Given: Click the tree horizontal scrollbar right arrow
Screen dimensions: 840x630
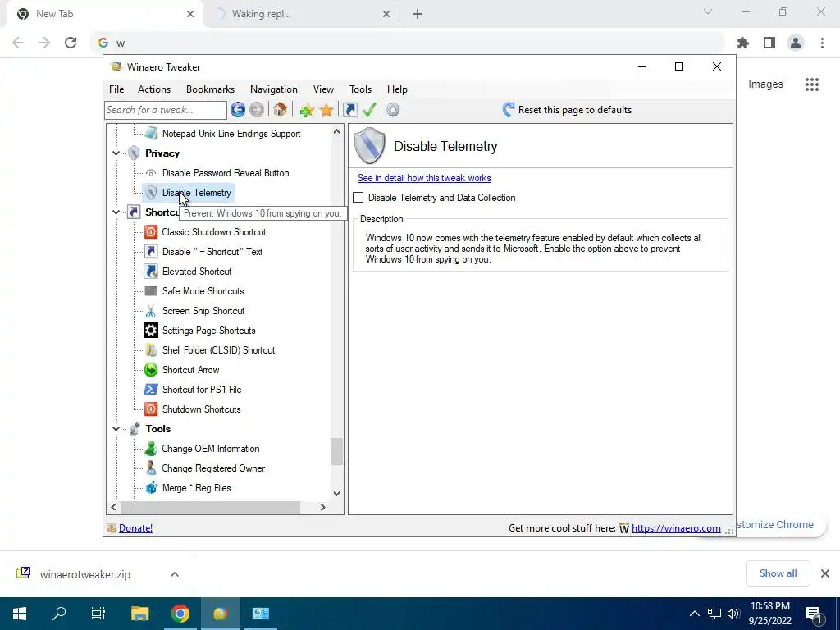Looking at the screenshot, I should (x=322, y=507).
